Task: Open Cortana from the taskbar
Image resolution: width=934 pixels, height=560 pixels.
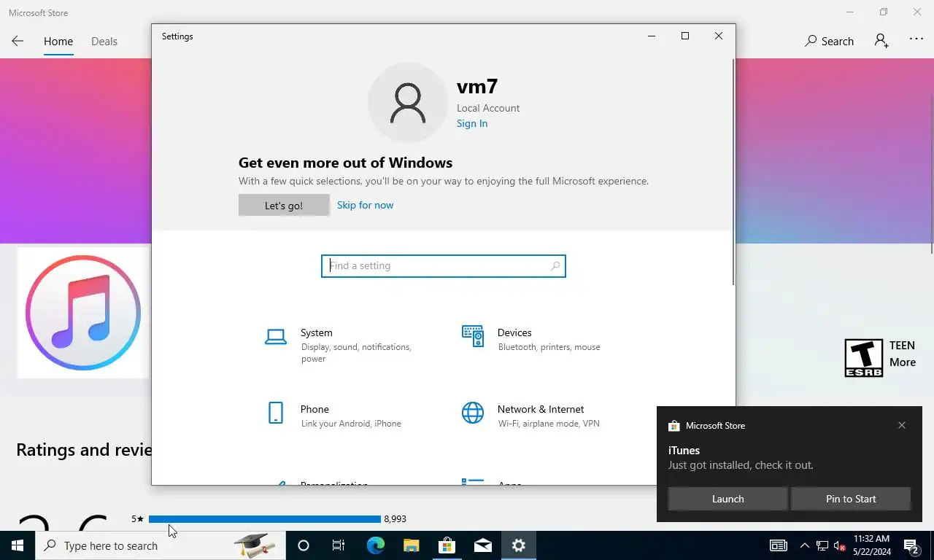Action: (x=304, y=545)
